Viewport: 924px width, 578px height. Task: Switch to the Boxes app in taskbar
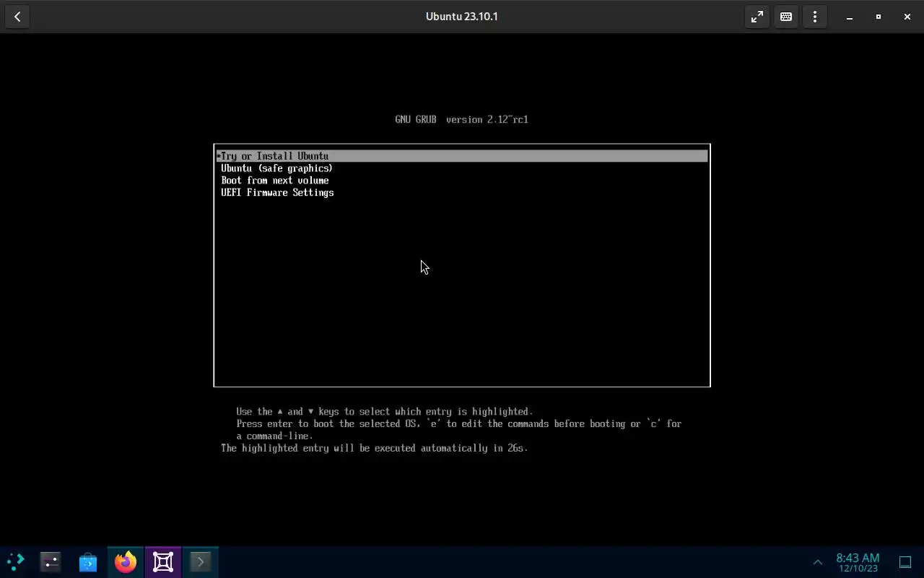coord(163,561)
